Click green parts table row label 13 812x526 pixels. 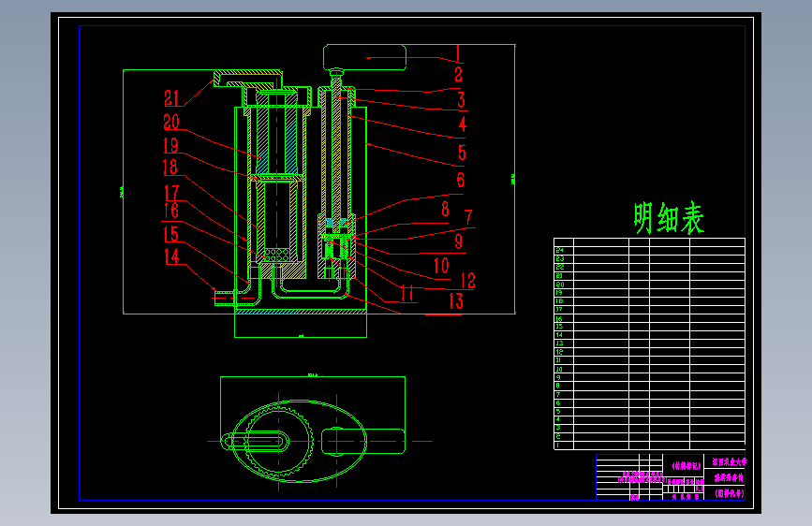pyautogui.click(x=559, y=343)
